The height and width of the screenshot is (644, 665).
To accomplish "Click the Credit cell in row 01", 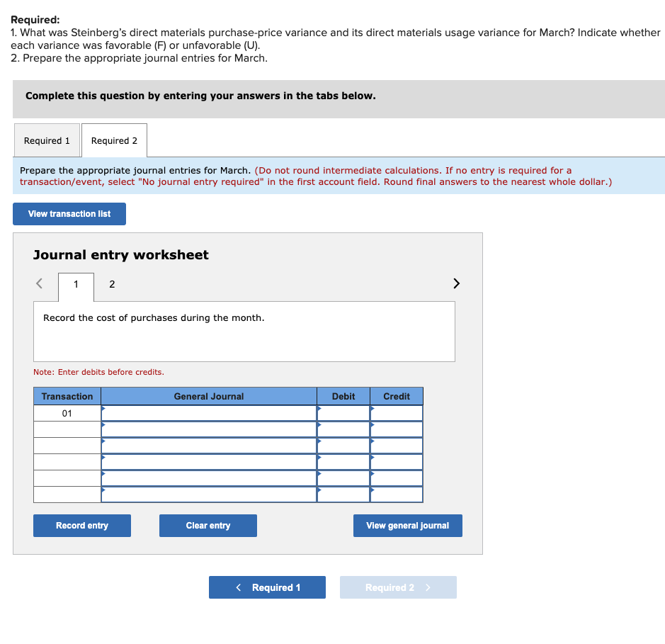I will (397, 413).
